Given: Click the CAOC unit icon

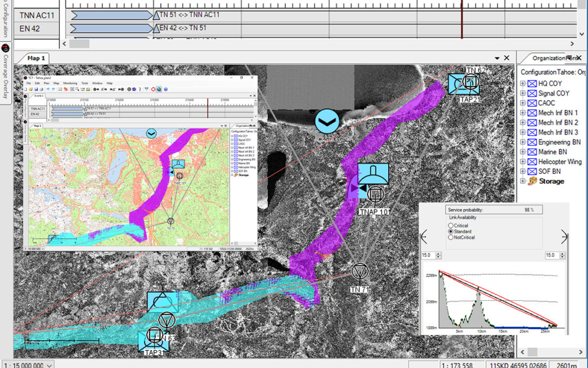Looking at the screenshot, I should (x=532, y=103).
